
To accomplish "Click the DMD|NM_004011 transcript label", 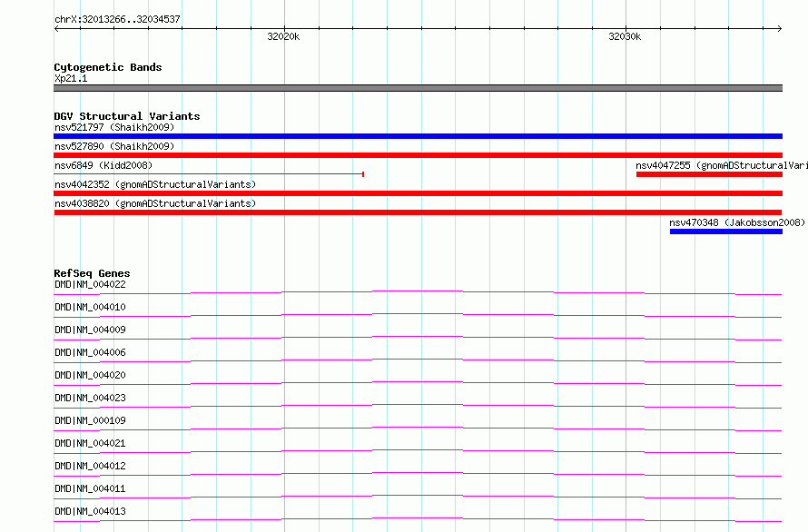I will [90, 488].
